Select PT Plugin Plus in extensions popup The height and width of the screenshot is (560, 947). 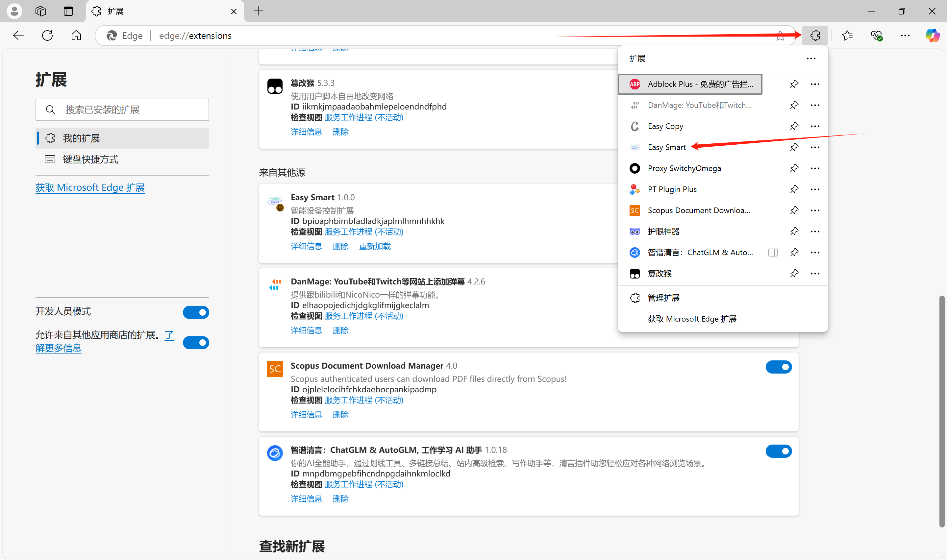[690, 189]
